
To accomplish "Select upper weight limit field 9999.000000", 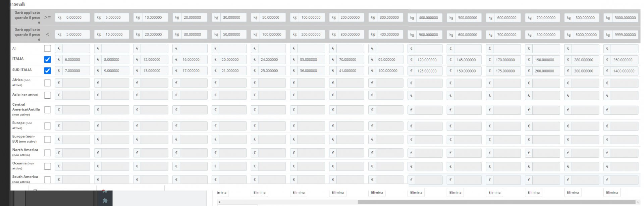I will (625, 35).
